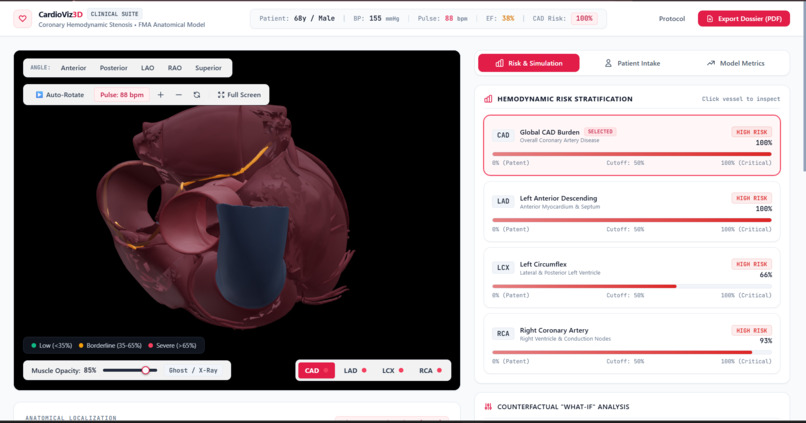Select the Global CAD Burden card

632,145
